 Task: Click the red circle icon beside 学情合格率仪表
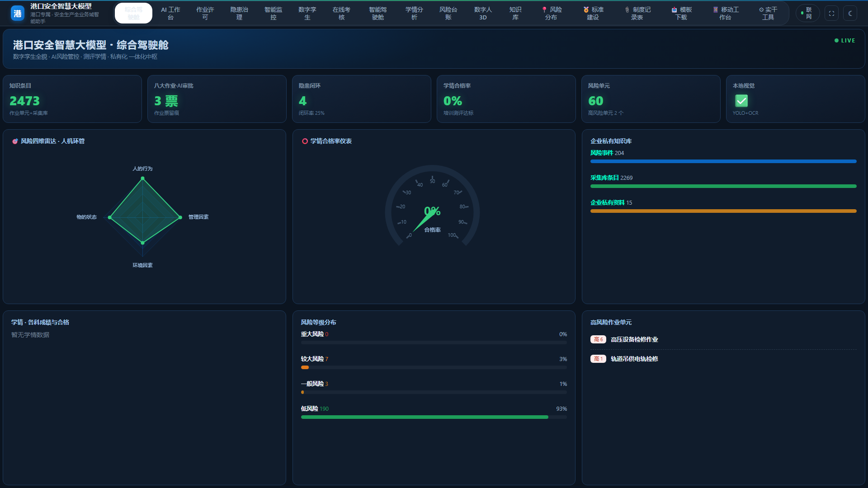305,141
